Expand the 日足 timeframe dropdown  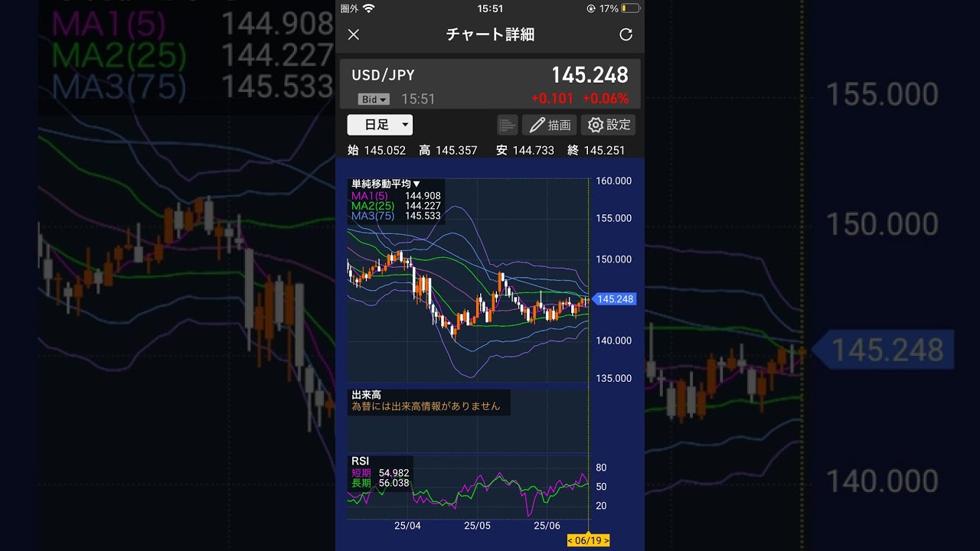tap(380, 125)
